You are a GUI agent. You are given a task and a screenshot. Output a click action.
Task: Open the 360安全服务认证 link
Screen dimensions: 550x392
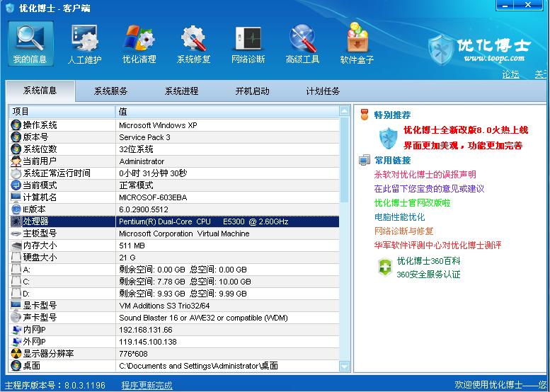click(428, 275)
